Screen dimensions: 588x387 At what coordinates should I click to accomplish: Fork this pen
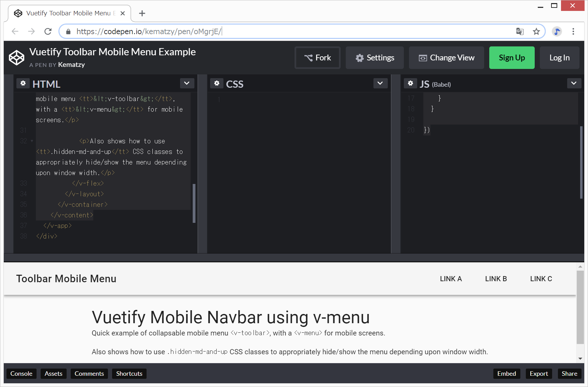coord(317,58)
